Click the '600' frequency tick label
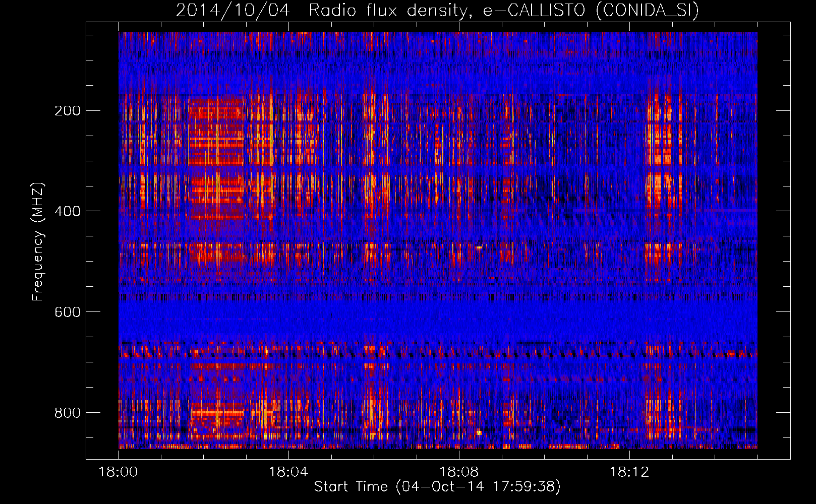816x504 pixels. [68, 312]
